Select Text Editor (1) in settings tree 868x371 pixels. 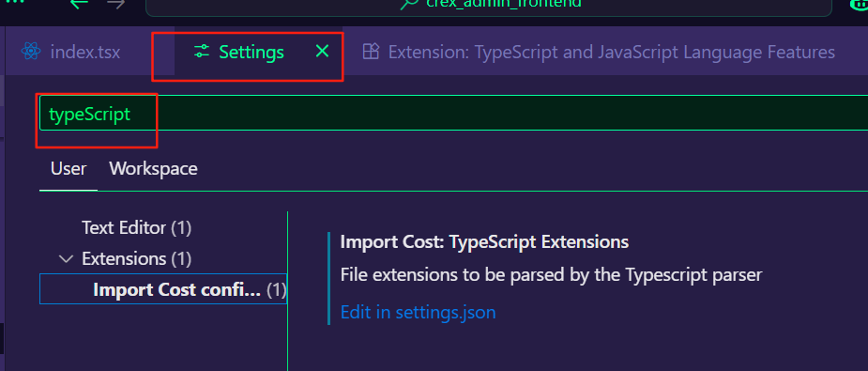[x=137, y=227]
